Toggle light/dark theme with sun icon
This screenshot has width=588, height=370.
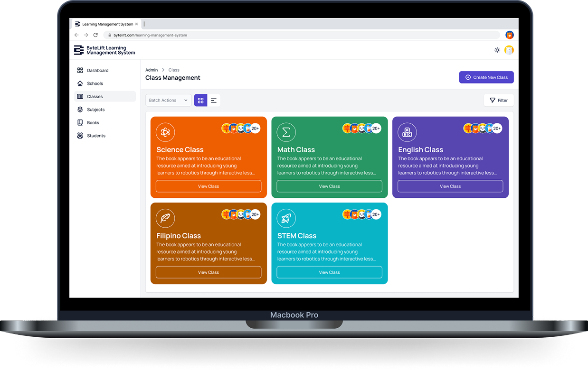497,50
